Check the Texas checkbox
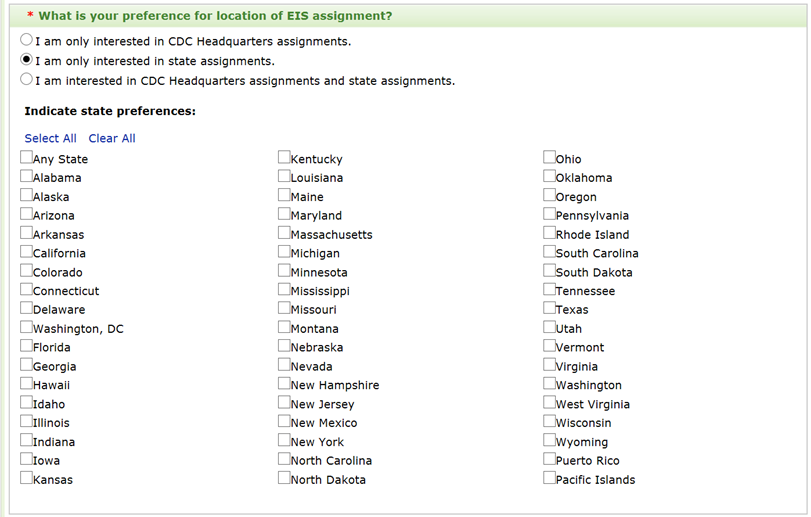The width and height of the screenshot is (811, 517). (550, 308)
